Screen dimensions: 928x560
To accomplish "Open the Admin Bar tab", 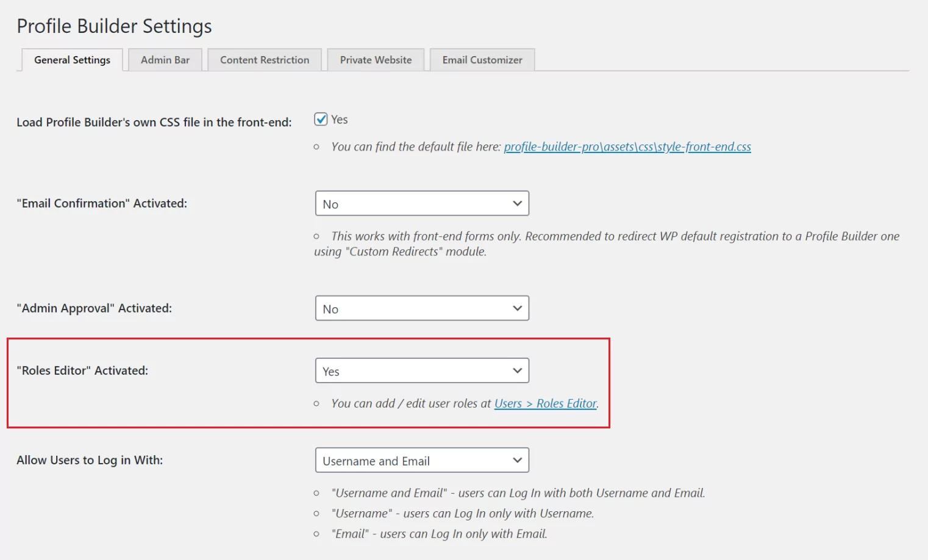I will (165, 60).
